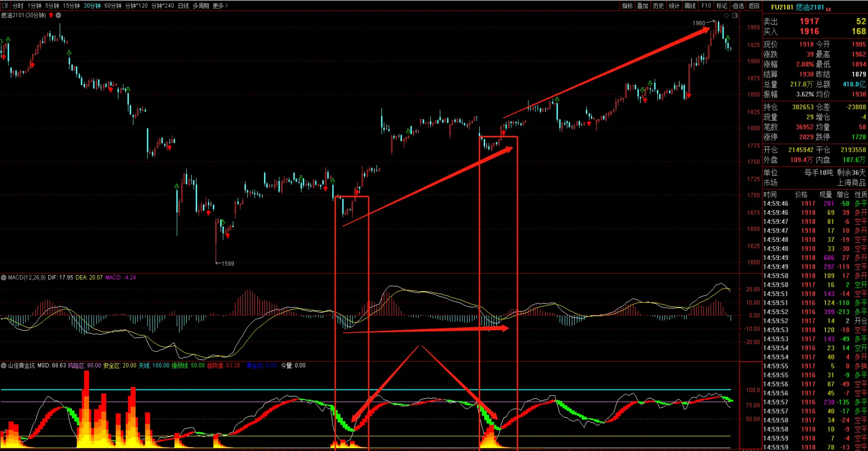
Task: Click the 1960 high price label
Action: tap(699, 23)
